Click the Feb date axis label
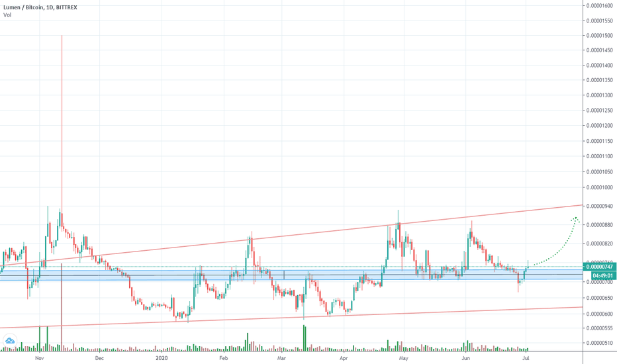 tap(224, 358)
